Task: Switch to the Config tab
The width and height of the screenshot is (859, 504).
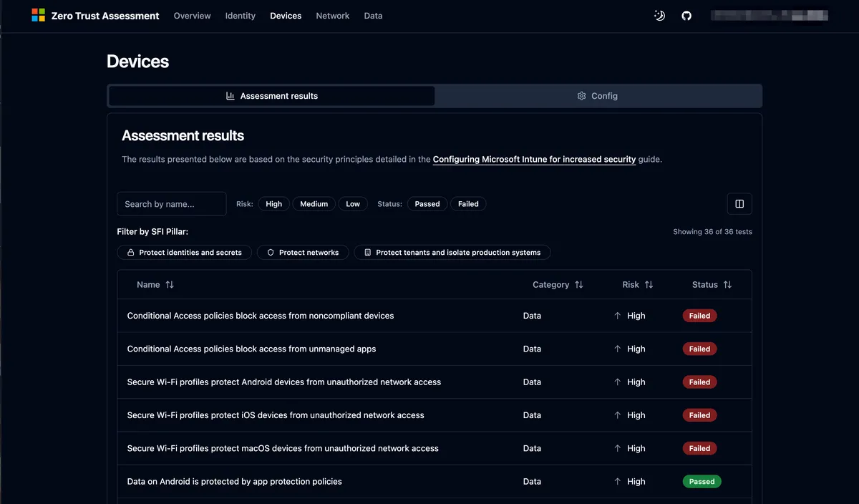Action: [598, 96]
